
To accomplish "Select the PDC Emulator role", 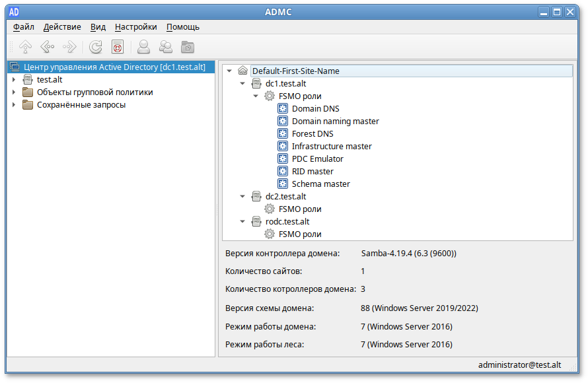I will click(x=317, y=159).
